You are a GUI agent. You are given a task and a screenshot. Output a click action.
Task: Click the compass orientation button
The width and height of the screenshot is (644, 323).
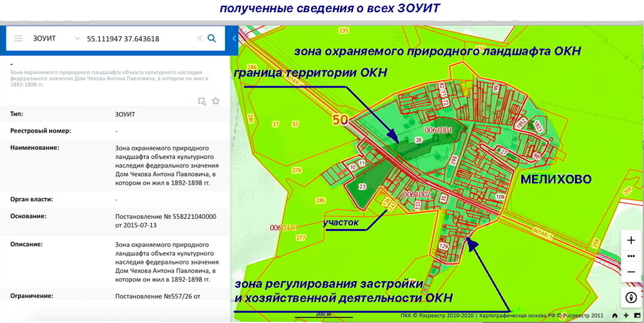pyautogui.click(x=631, y=297)
